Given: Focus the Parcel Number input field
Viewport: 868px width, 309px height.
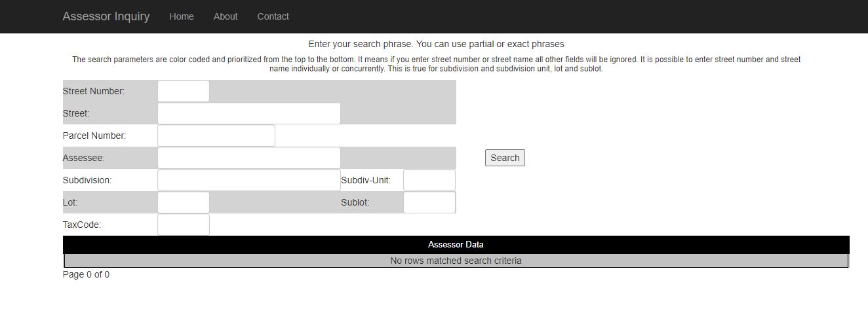Looking at the screenshot, I should [216, 136].
